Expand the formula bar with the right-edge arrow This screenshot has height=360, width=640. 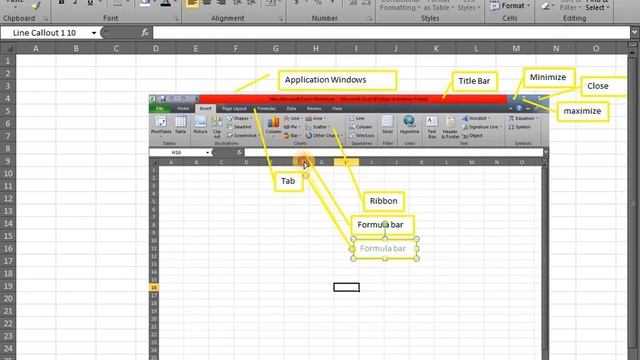tap(634, 32)
